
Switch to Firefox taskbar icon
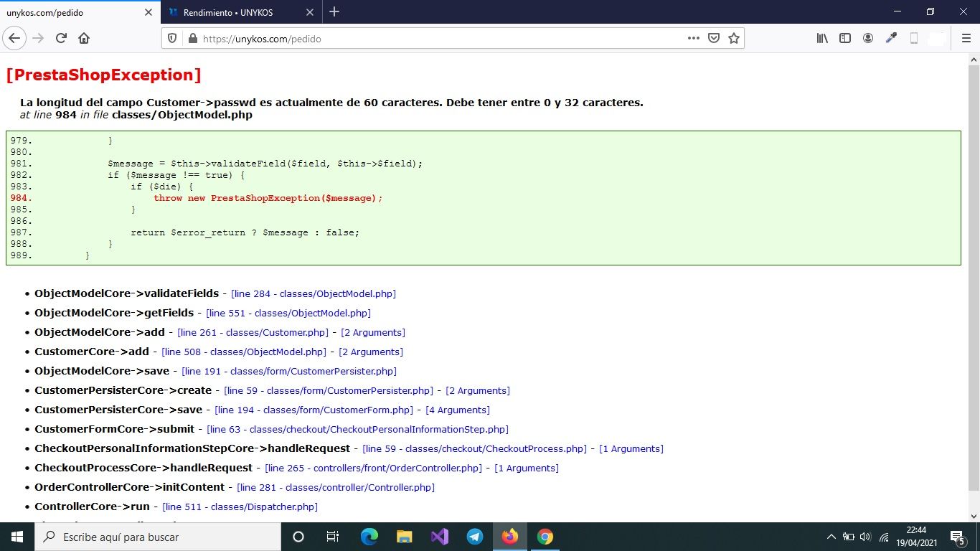(509, 537)
